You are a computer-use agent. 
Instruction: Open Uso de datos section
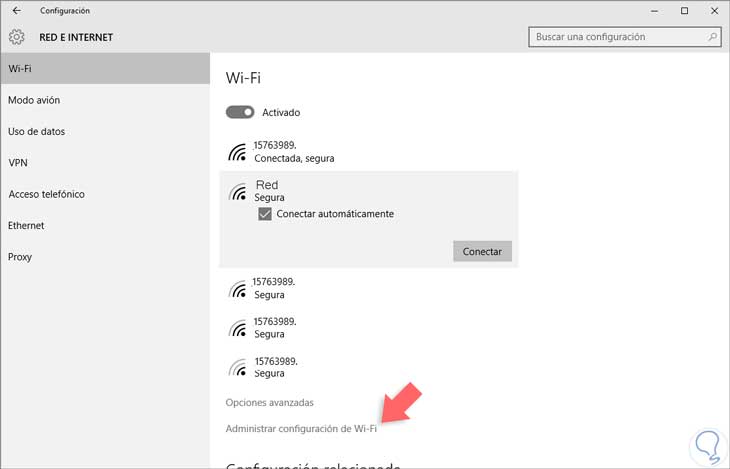[x=36, y=132]
